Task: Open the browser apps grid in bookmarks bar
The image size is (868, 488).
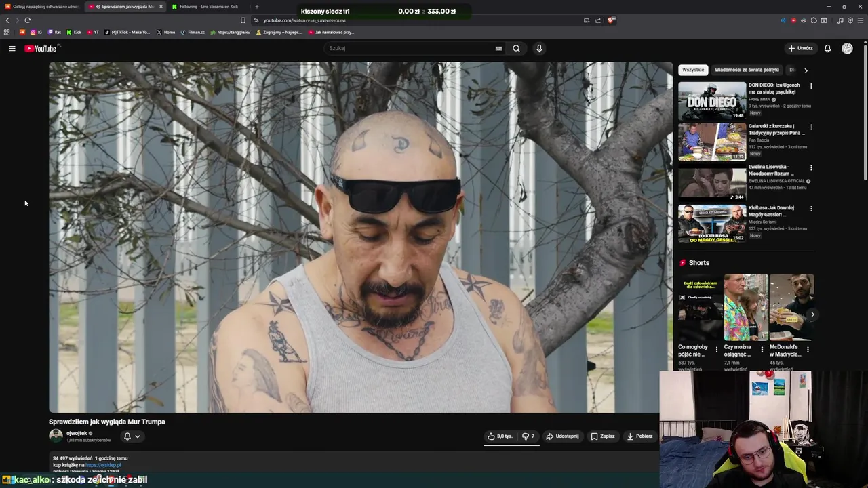Action: (x=7, y=32)
